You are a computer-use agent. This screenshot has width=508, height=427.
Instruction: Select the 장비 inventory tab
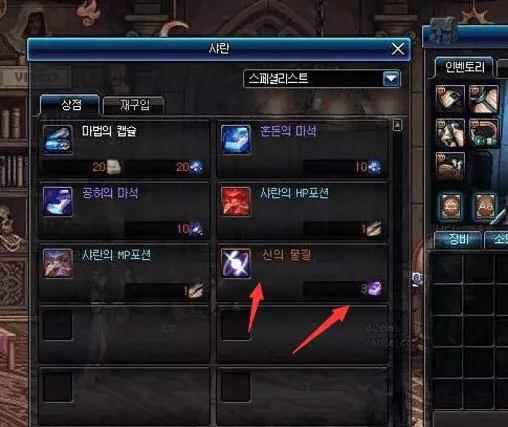tap(459, 239)
